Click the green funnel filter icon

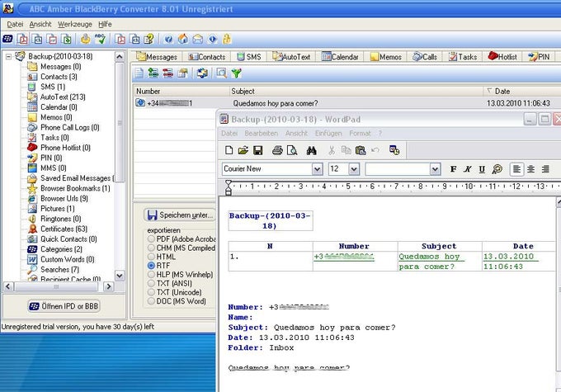(x=236, y=73)
